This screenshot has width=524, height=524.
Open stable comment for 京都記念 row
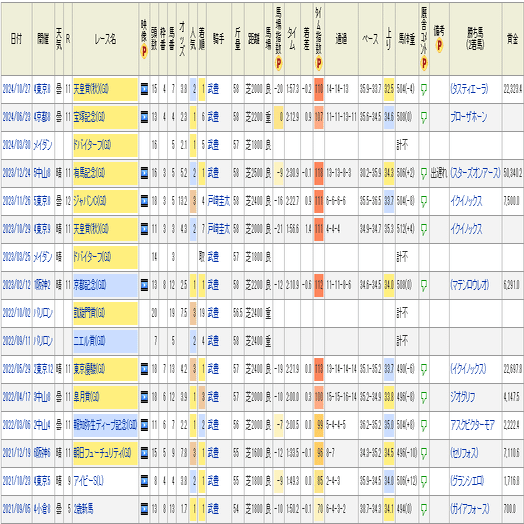[424, 286]
